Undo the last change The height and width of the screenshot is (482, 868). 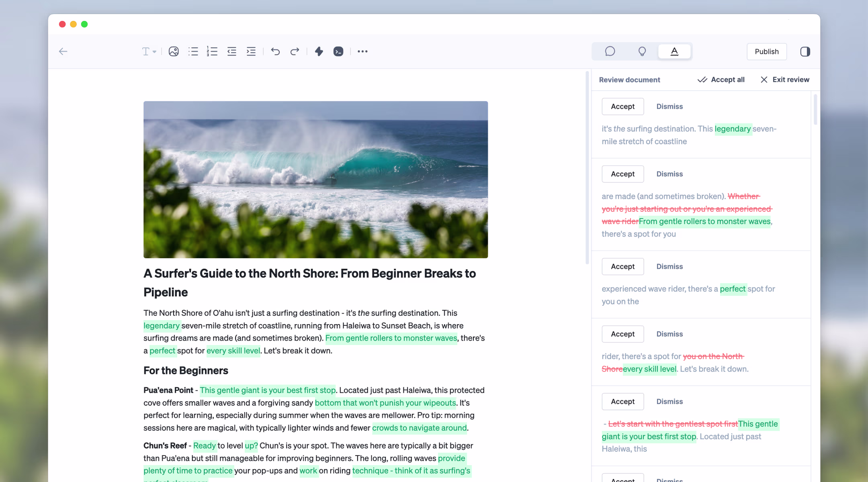pyautogui.click(x=275, y=51)
